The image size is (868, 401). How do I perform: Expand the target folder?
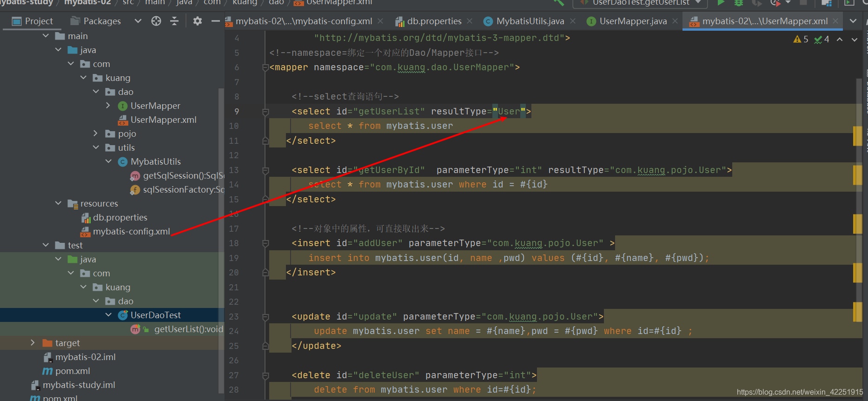click(33, 343)
